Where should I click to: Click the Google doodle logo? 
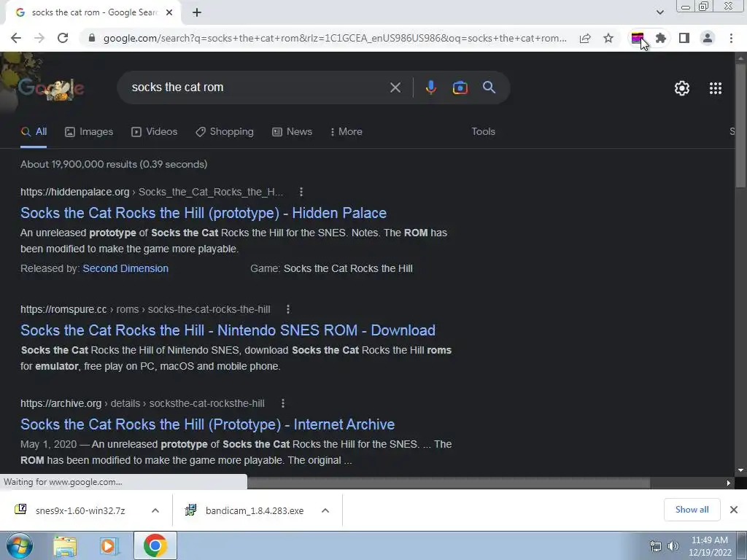[x=52, y=88]
